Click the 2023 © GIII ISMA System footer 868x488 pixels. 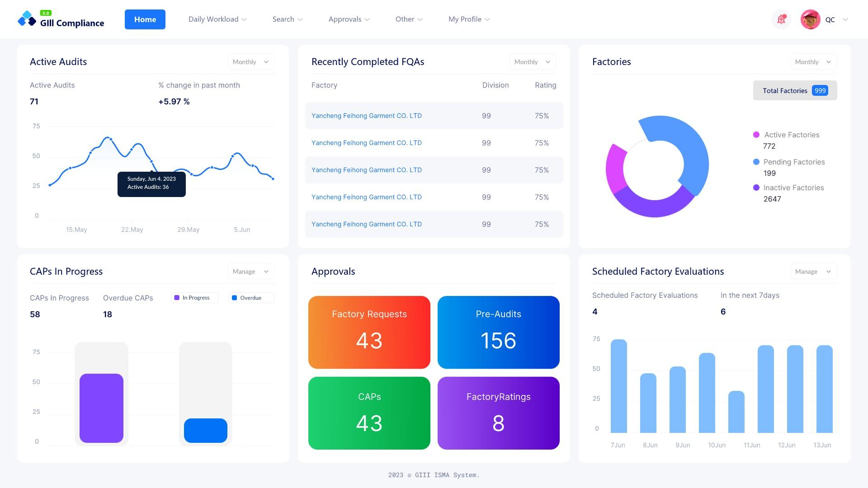point(434,475)
